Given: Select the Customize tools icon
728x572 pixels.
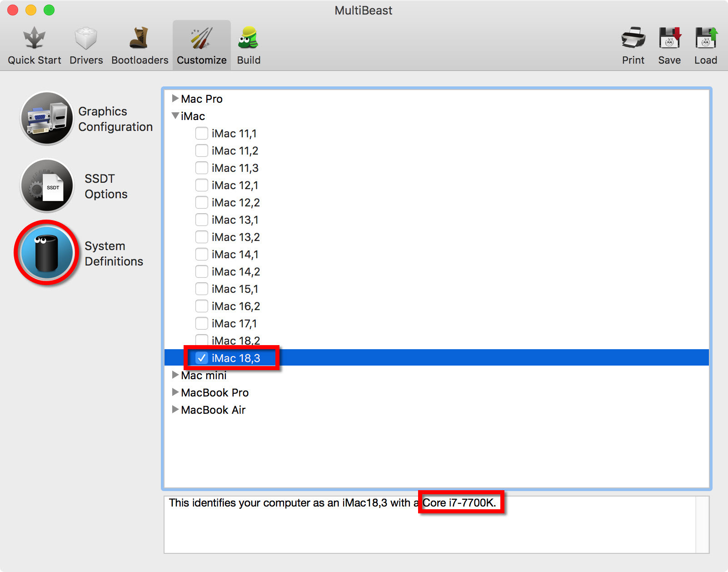Looking at the screenshot, I should (x=201, y=38).
